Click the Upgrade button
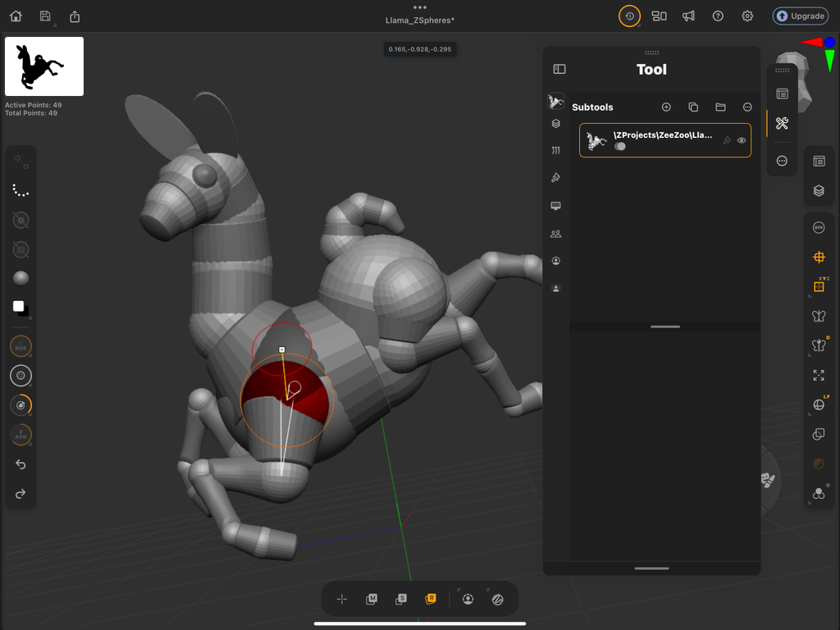The width and height of the screenshot is (840, 630). [800, 16]
